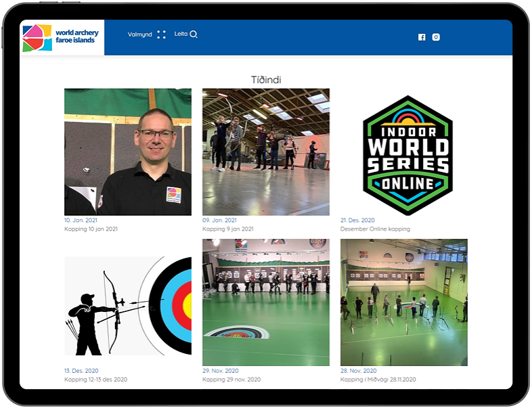
Task: Open article Desember Online kapping
Action: click(375, 229)
